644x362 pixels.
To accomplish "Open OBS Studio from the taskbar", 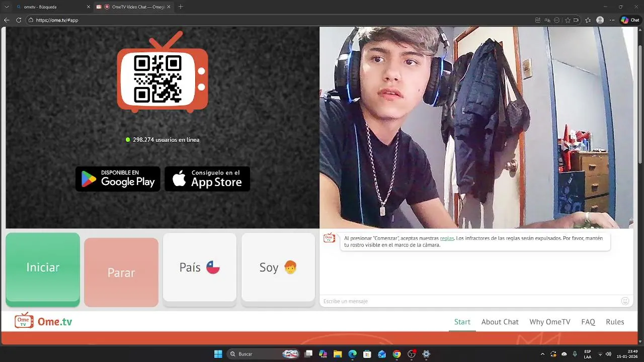I will pyautogui.click(x=412, y=354).
